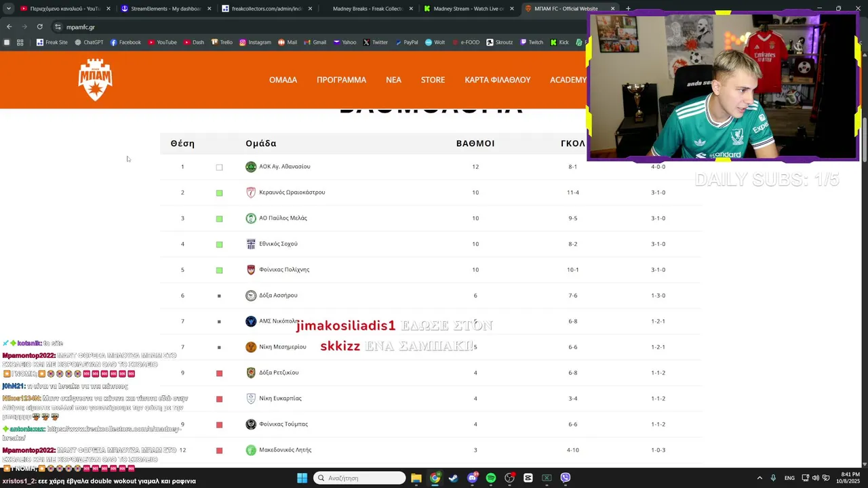Open the STORE menu item

[x=433, y=80]
